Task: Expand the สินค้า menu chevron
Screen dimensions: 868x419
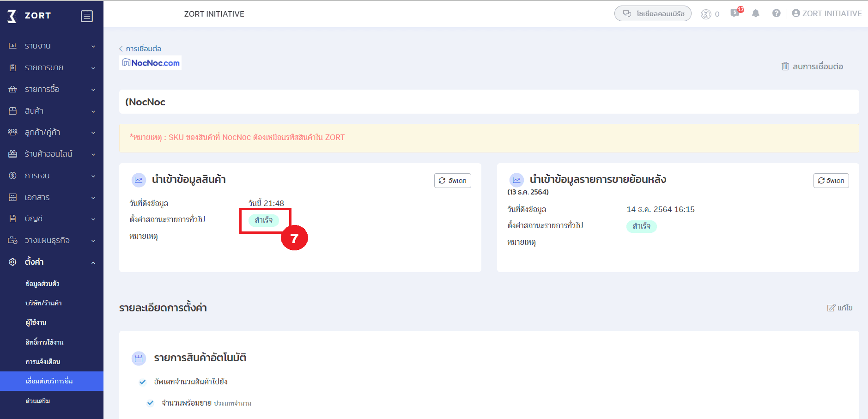Action: tap(93, 111)
